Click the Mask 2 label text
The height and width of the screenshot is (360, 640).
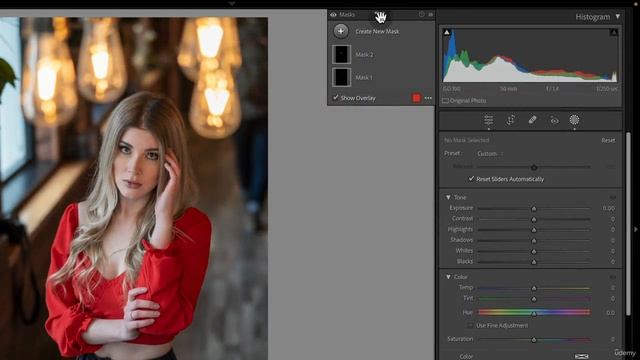coord(364,54)
